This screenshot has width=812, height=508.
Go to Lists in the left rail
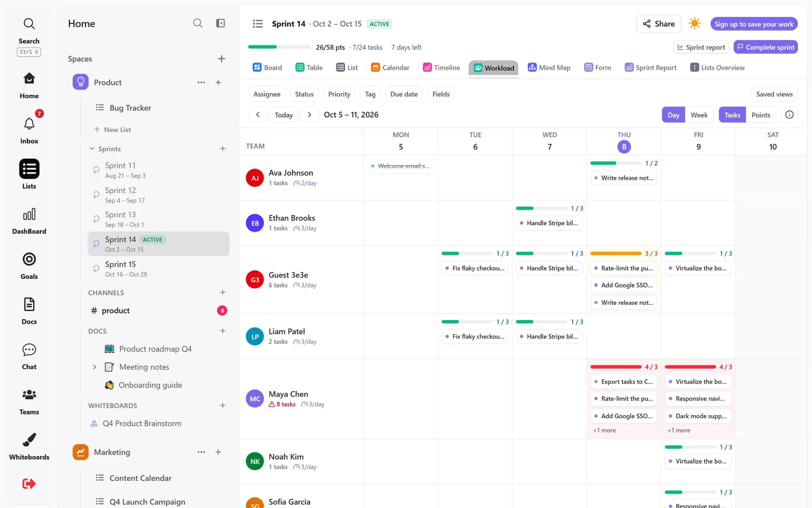tap(29, 175)
